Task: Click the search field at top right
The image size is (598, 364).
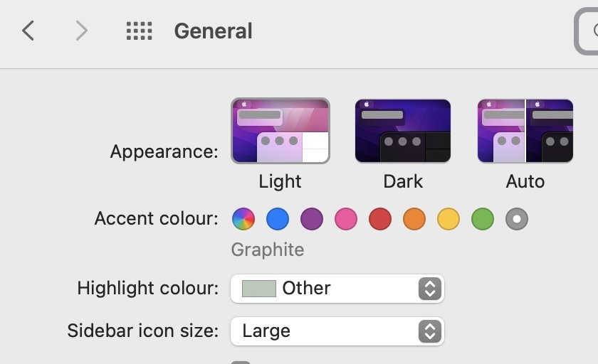Action: (587, 31)
